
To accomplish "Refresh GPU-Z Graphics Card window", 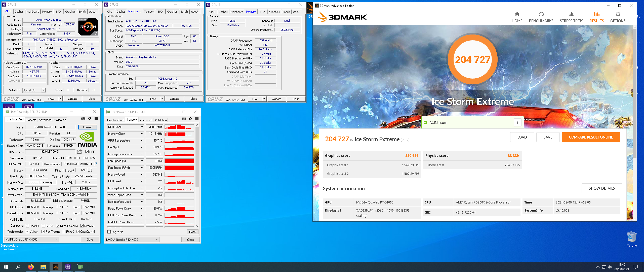I will [x=90, y=118].
